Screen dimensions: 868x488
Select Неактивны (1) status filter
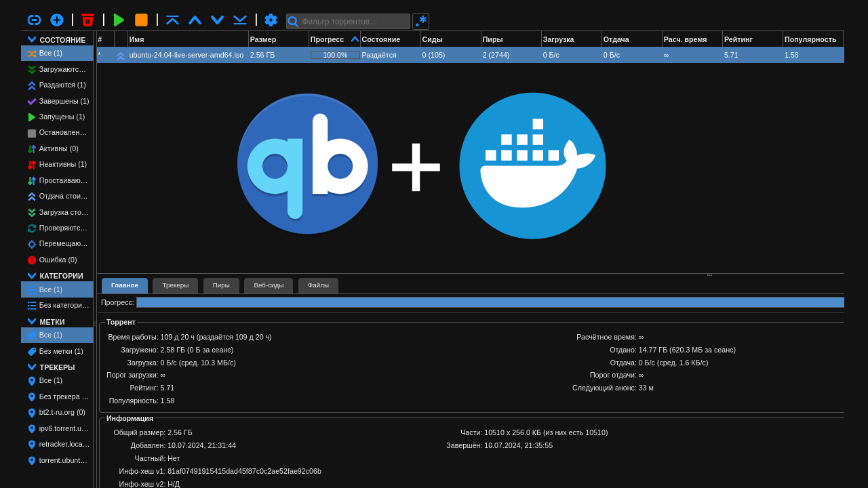pos(57,164)
